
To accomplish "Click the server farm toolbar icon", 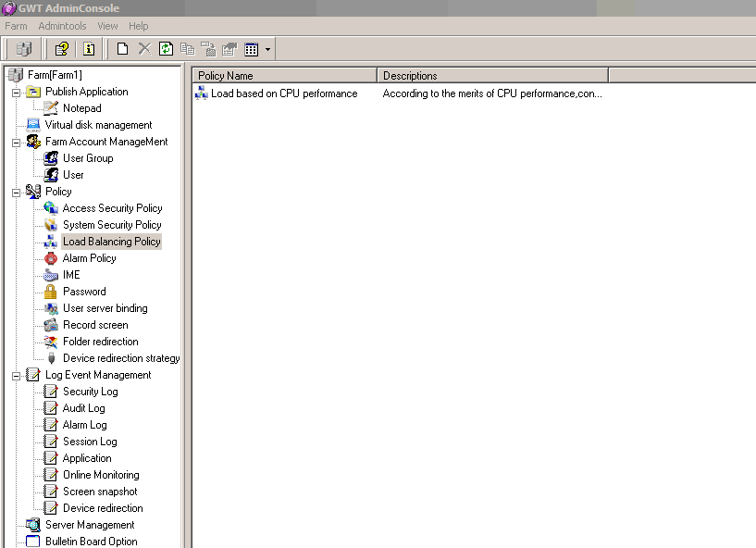I will [24, 49].
